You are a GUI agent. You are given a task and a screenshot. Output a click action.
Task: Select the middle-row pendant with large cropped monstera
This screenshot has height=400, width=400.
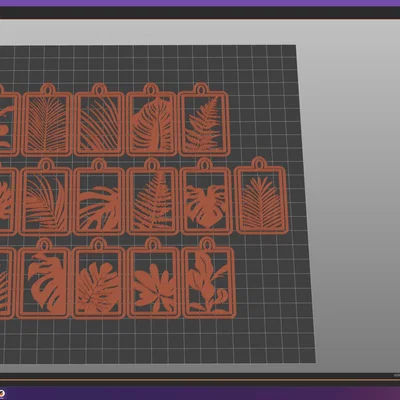[99, 197]
